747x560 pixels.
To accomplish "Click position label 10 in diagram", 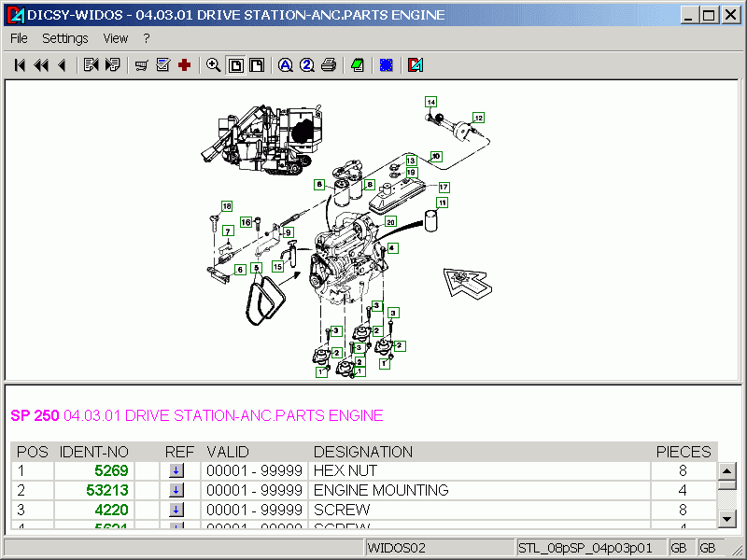I will [x=436, y=156].
